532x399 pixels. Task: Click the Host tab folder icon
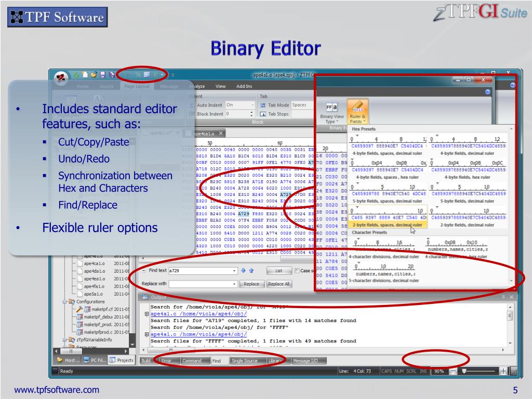click(60, 360)
